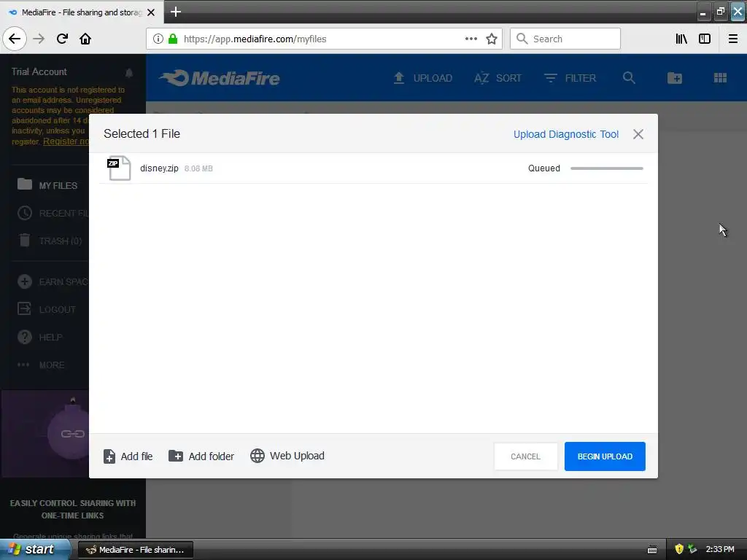Click the keyboard tray icon
747x560 pixels.
[652, 550]
